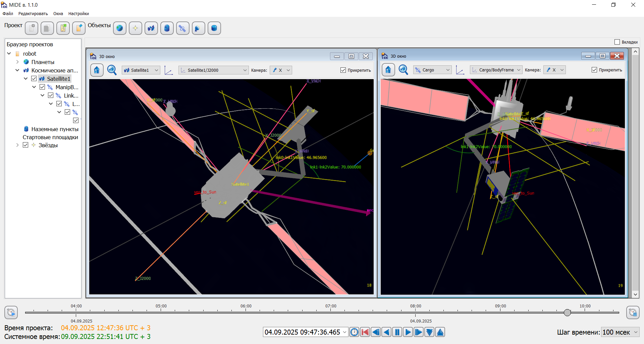Open the Cargo object dropdown
This screenshot has width=644, height=344.
432,70
